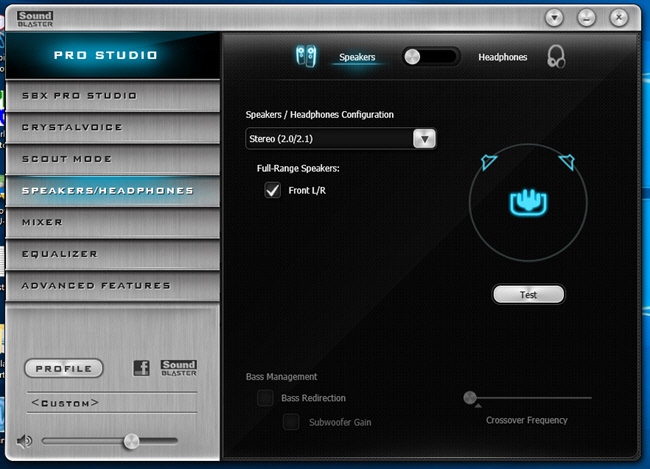Click the front right speaker icon
This screenshot has width=650, height=469.
(x=567, y=162)
